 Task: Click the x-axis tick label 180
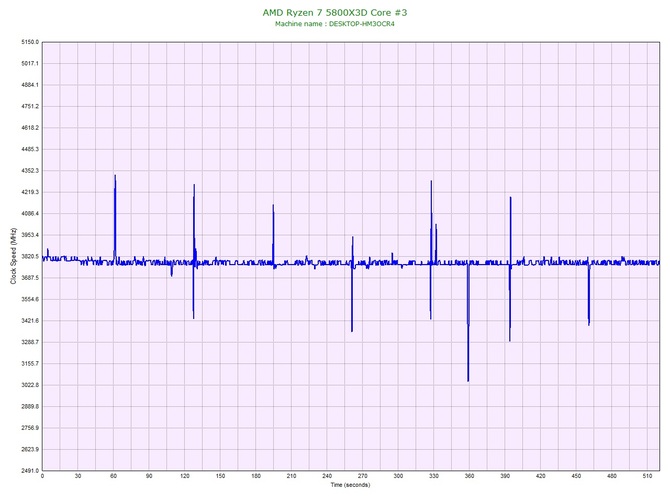pos(256,476)
